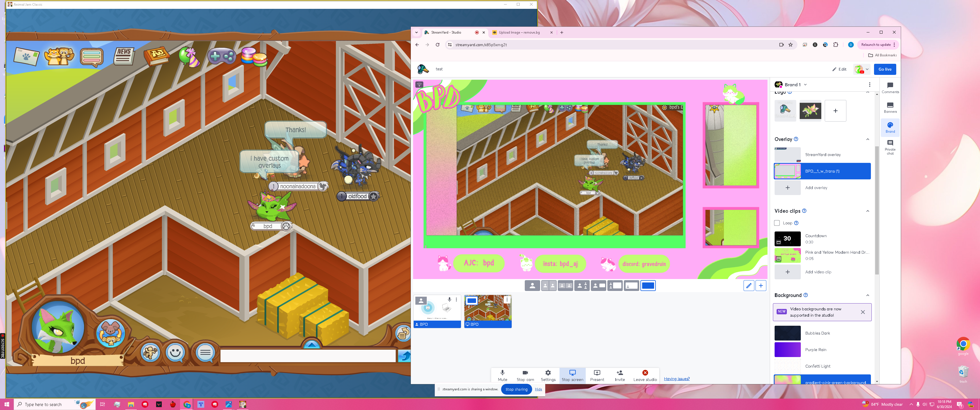Open the AJ journey book icon
The width and height of the screenshot is (980, 410).
point(157,57)
